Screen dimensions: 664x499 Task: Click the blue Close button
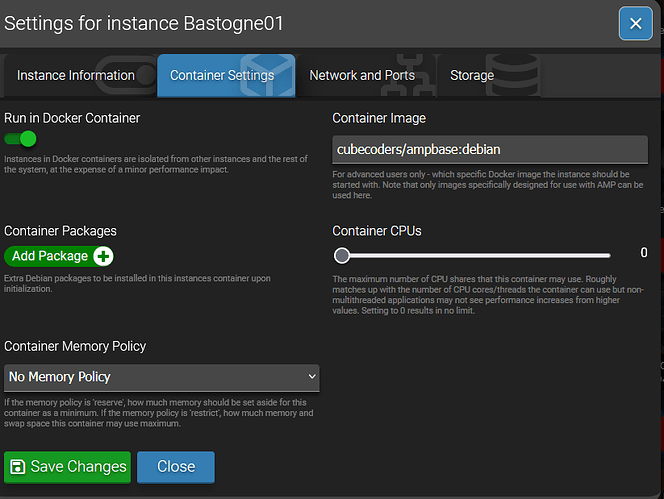(175, 466)
